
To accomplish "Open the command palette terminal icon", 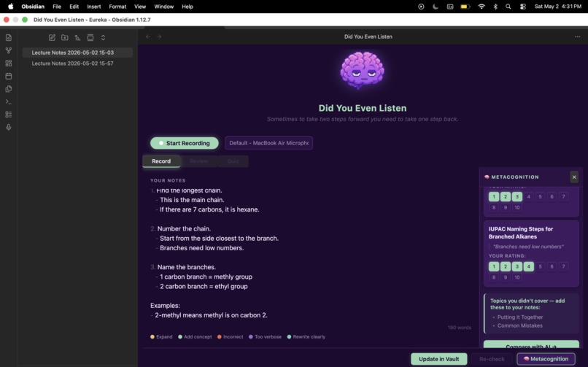I will [x=9, y=101].
